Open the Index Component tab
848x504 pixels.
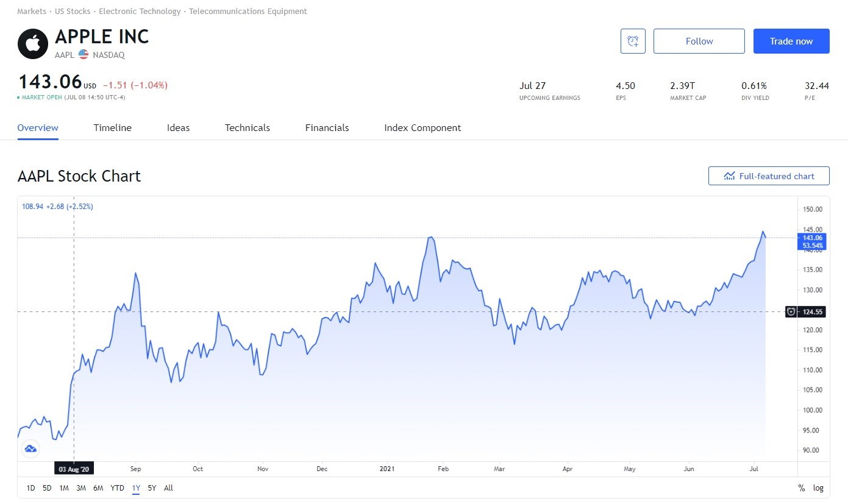point(422,128)
